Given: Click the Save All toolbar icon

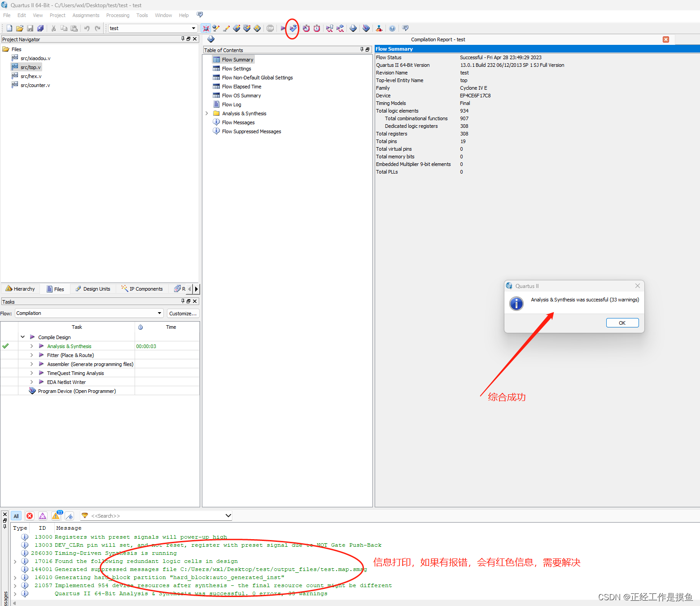Looking at the screenshot, I should 40,28.
